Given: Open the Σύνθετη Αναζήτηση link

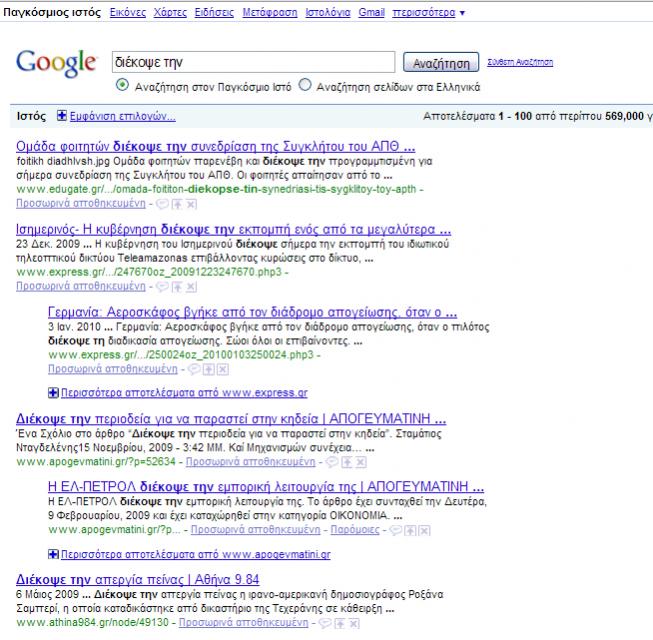Looking at the screenshot, I should (x=520, y=62).
